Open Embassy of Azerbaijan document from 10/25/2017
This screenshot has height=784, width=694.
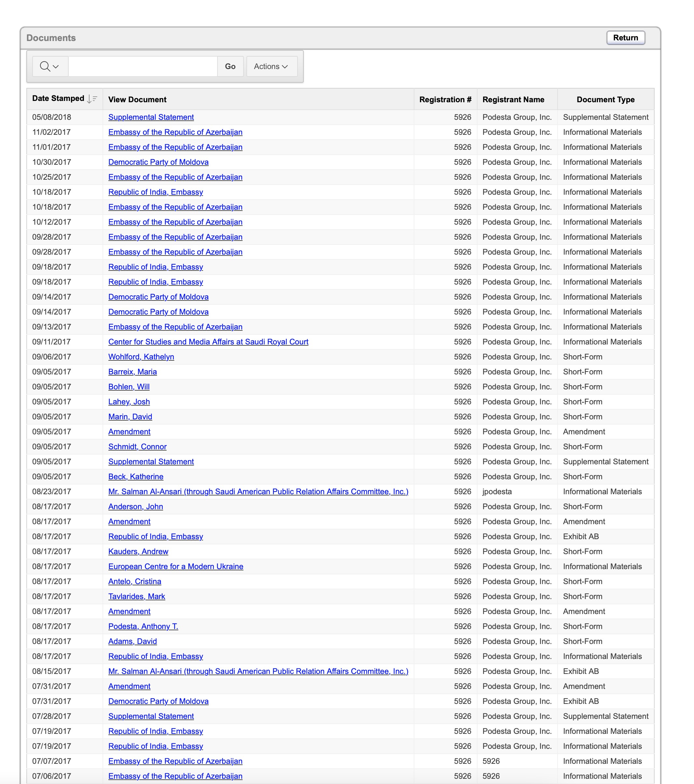click(175, 177)
